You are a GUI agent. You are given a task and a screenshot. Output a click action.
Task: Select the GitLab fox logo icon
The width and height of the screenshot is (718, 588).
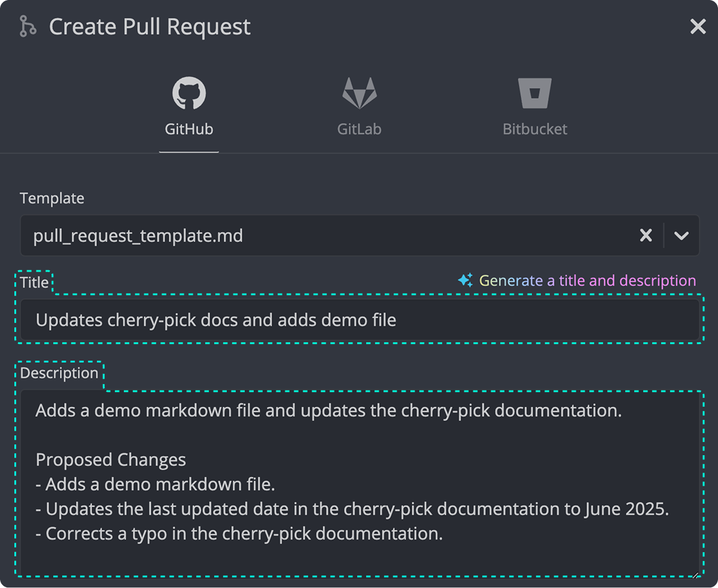359,93
